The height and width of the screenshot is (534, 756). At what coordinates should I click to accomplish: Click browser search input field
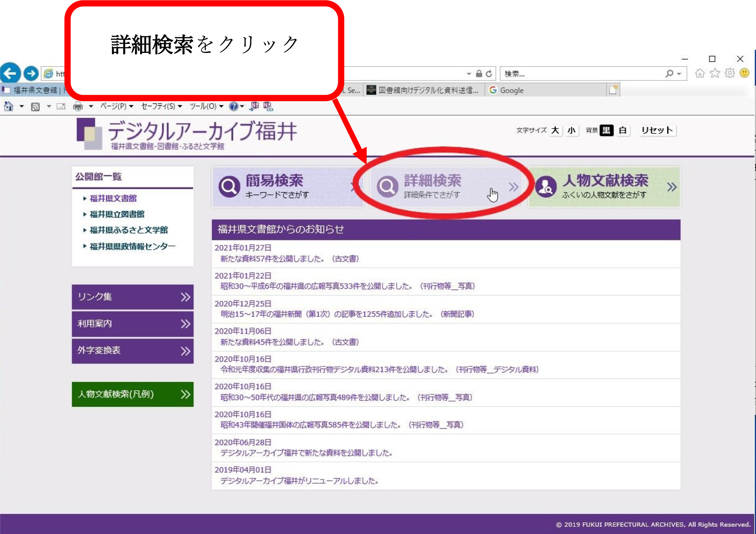click(581, 73)
